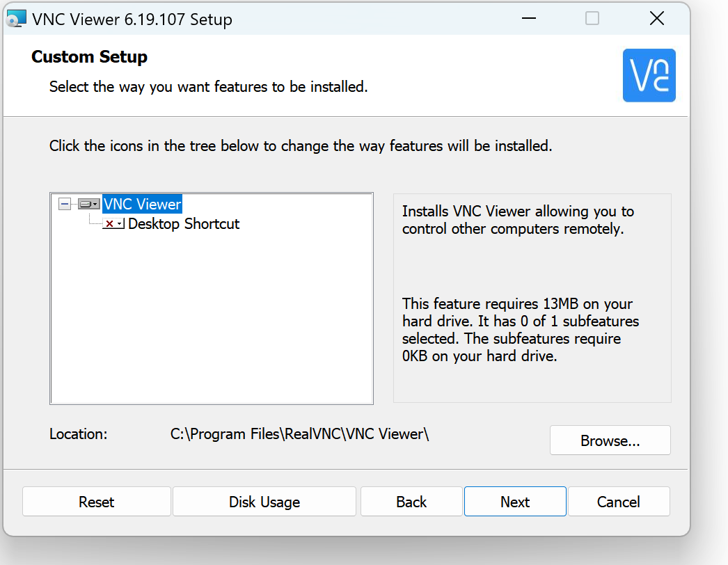Go Back to previous setup step
This screenshot has height=565, width=728.
[x=411, y=502]
